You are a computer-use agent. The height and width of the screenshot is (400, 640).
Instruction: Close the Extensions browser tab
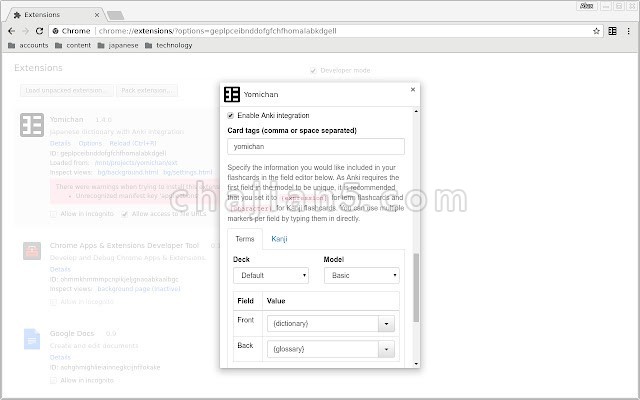[x=97, y=15]
